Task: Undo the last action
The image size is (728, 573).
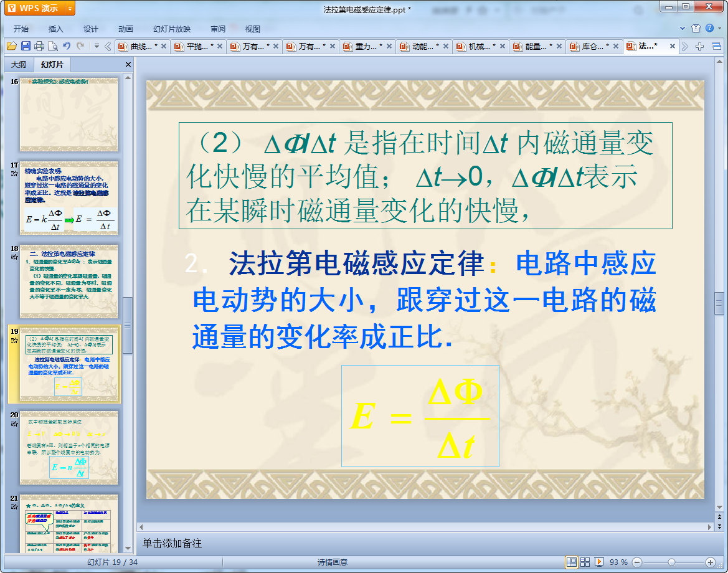Action: (x=67, y=46)
